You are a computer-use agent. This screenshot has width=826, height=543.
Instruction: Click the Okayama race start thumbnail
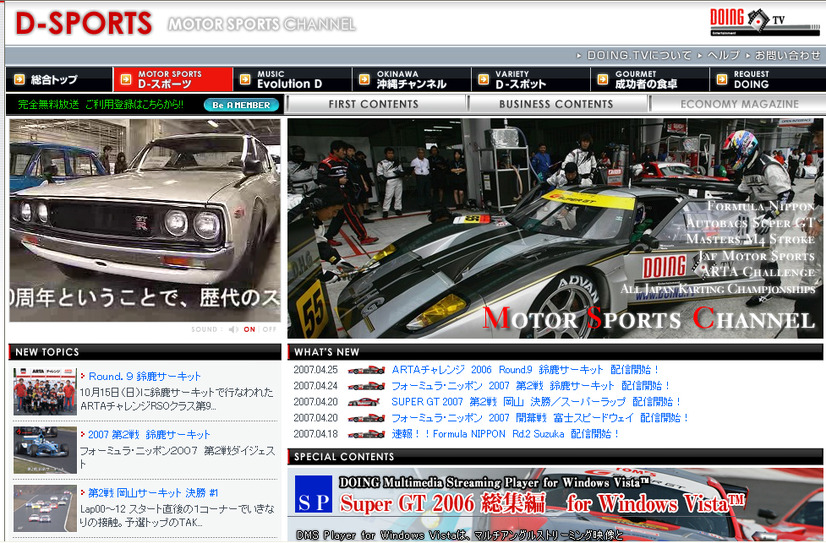(45, 508)
